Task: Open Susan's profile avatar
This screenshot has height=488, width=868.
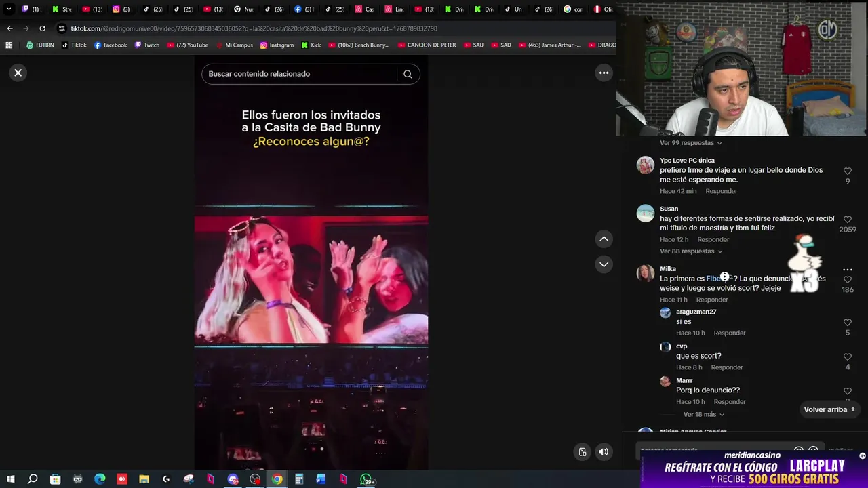Action: click(645, 213)
